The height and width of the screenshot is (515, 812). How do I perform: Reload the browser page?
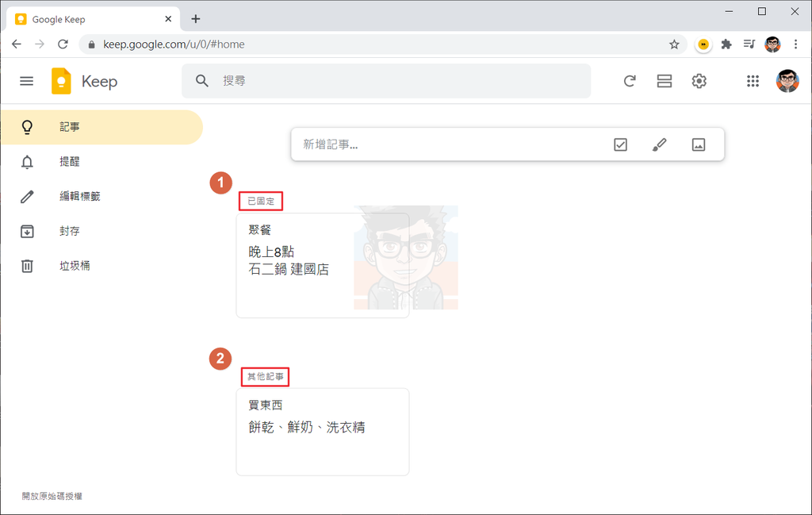pos(63,44)
